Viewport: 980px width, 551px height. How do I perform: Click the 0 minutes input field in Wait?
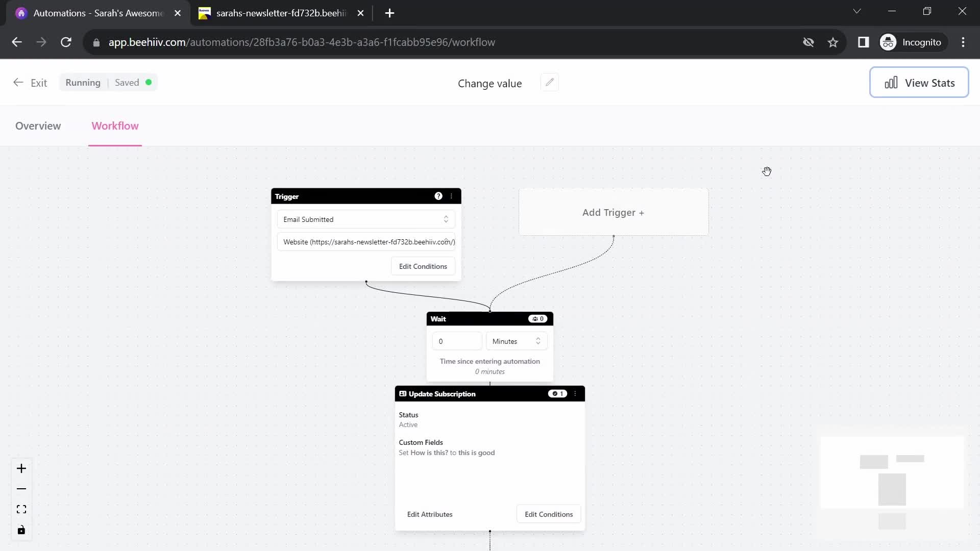[x=458, y=341]
